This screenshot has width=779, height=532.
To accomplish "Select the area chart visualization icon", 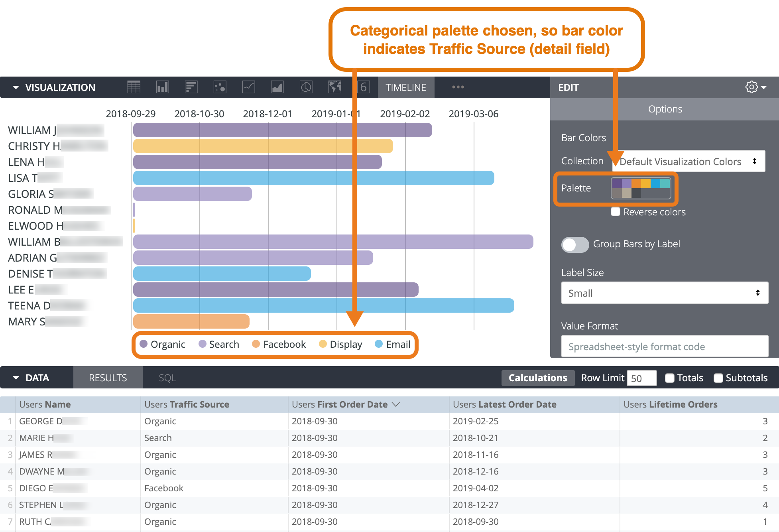I will click(277, 87).
